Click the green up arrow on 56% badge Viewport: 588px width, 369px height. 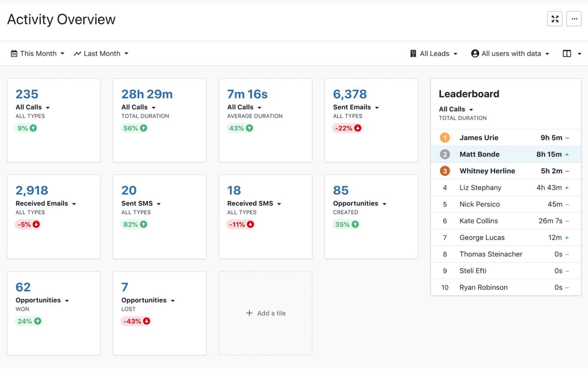coord(144,128)
